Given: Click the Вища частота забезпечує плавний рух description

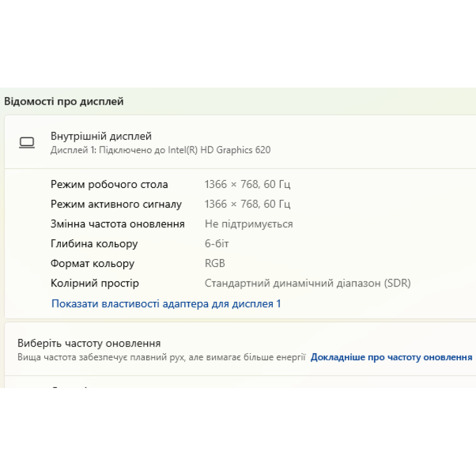Looking at the screenshot, I should click(161, 357).
